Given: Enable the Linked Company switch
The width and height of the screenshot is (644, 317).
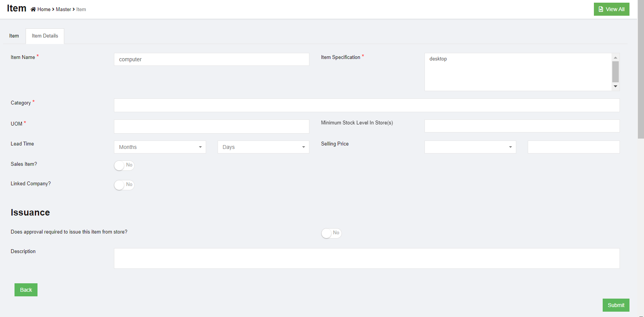Looking at the screenshot, I should click(x=124, y=185).
